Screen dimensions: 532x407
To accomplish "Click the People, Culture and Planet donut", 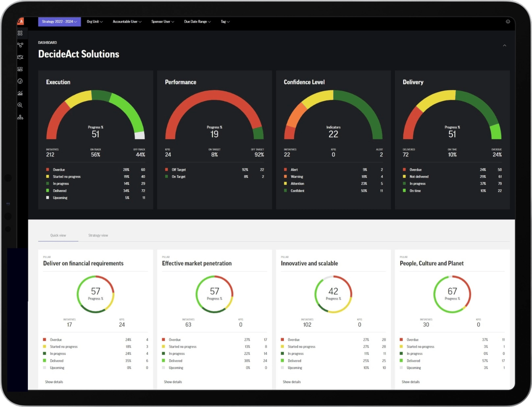I will click(452, 294).
